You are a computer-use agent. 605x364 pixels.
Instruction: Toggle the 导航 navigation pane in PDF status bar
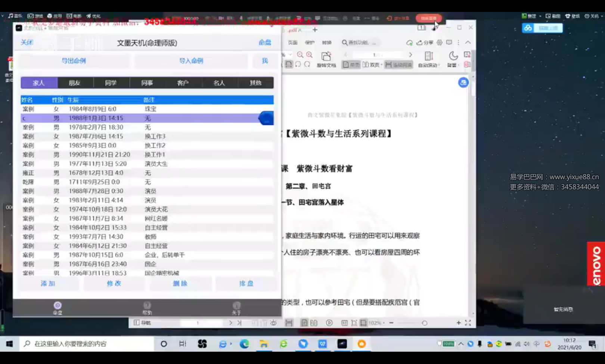click(x=142, y=322)
